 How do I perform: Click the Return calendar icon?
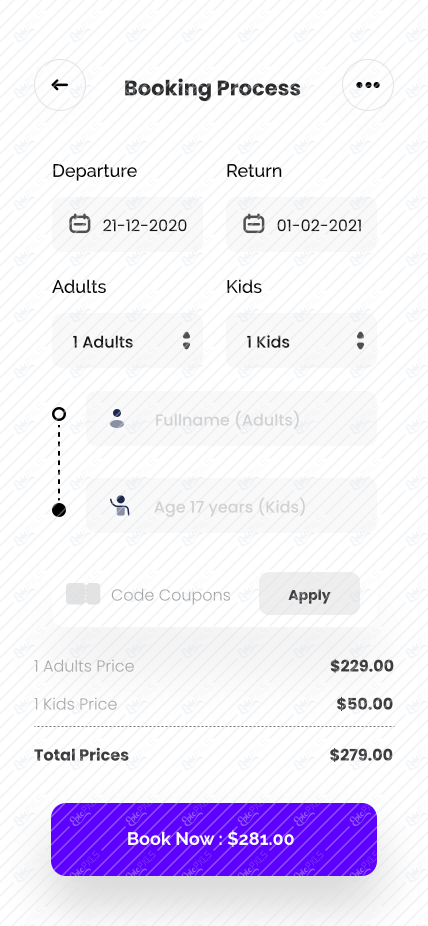tap(254, 224)
